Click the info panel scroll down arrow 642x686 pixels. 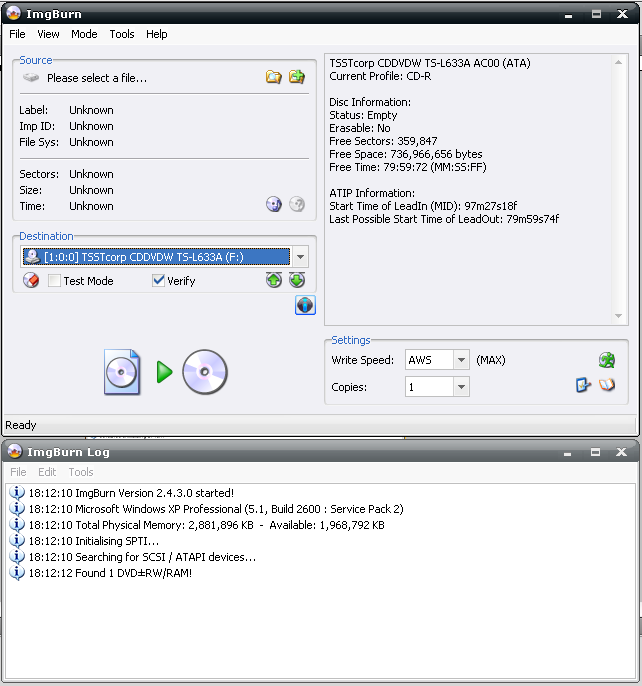(x=618, y=316)
